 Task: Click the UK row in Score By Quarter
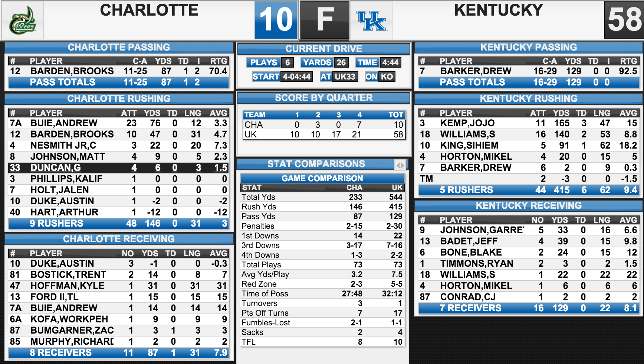(324, 134)
